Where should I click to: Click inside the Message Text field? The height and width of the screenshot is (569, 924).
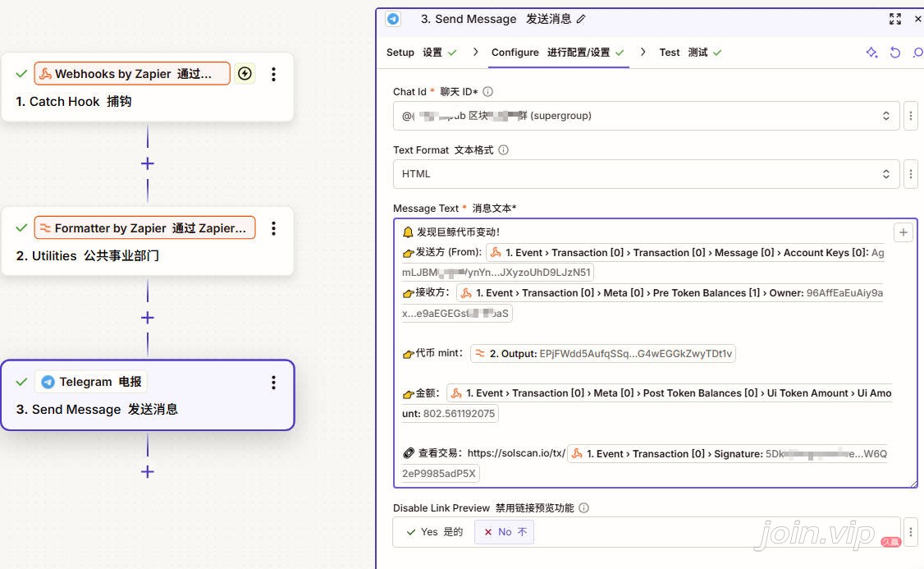tap(656, 353)
